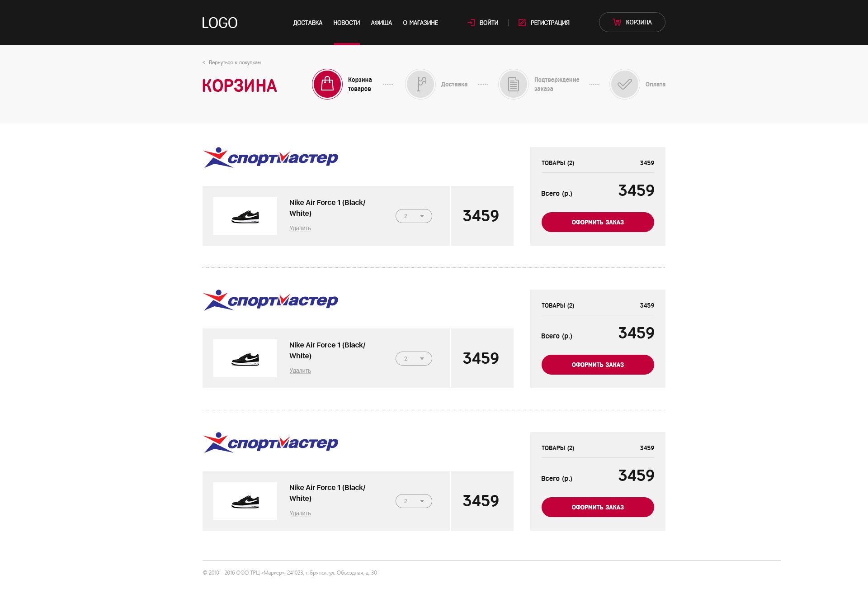868x604 pixels.
Task: Open quantity dropdown for first product
Action: click(414, 216)
